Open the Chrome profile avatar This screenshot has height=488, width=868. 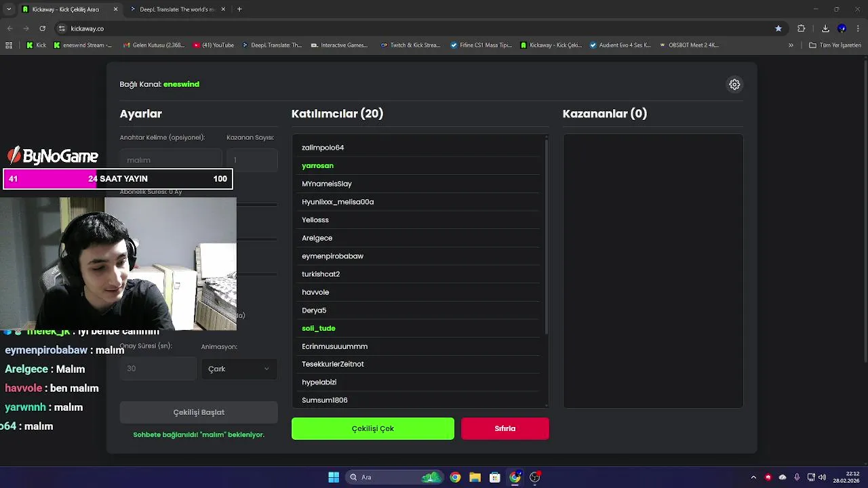tap(842, 28)
